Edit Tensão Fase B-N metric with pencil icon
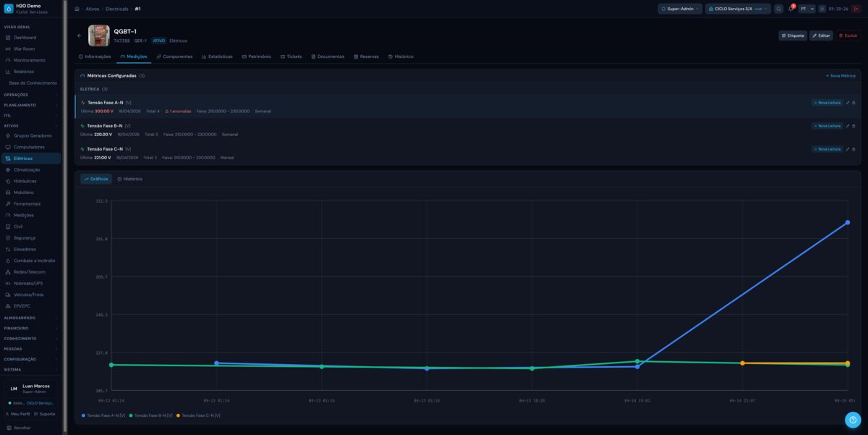The image size is (868, 435). tap(848, 126)
